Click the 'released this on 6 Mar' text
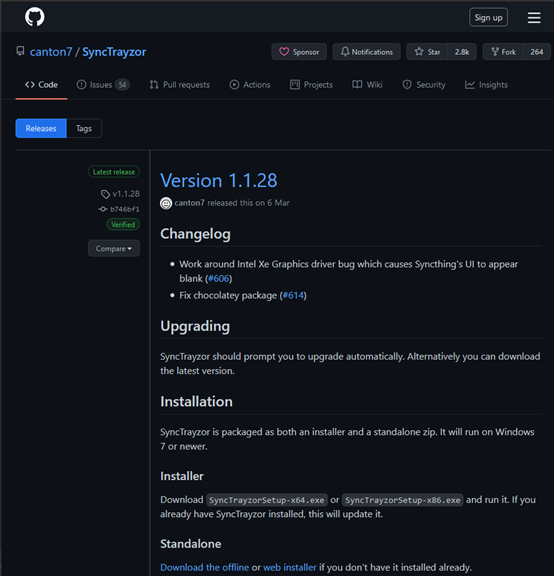554x576 pixels. coord(248,203)
